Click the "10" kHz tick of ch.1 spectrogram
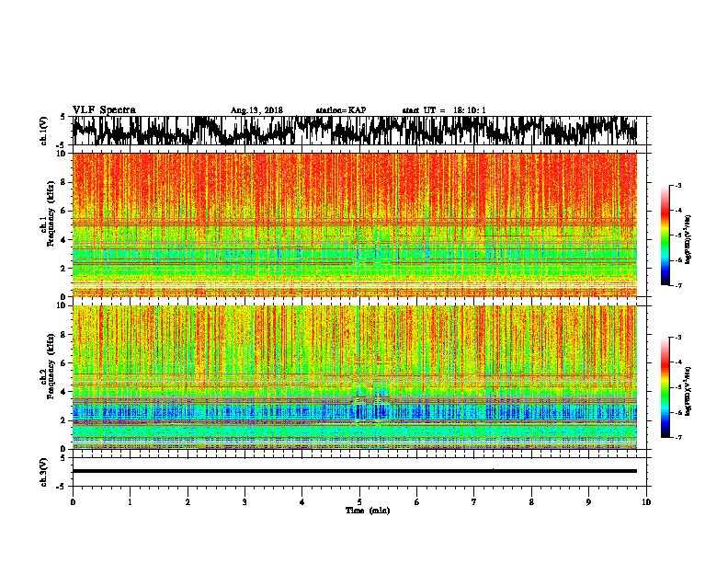 click(x=63, y=154)
